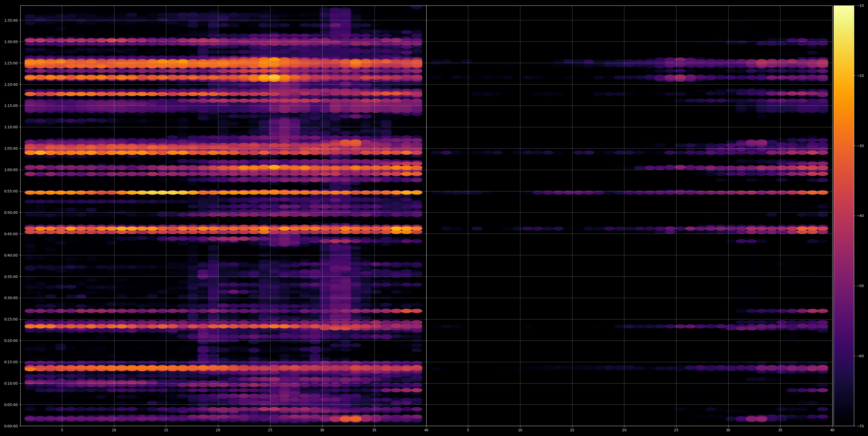The height and width of the screenshot is (436, 868).
Task: Click the −20 colorbar tick label
Action: 860,76
